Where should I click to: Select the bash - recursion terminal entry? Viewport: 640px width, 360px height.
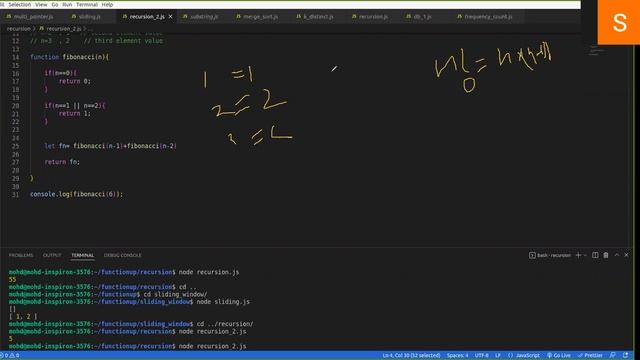coord(550,256)
